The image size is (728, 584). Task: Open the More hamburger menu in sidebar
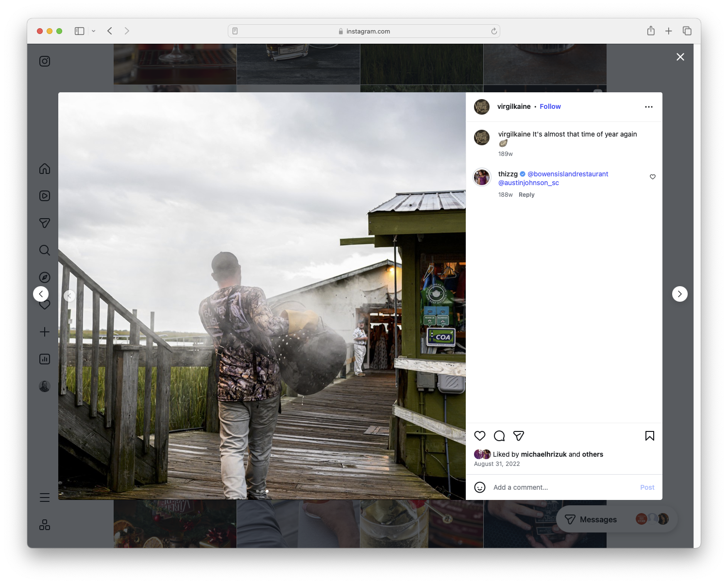(44, 497)
